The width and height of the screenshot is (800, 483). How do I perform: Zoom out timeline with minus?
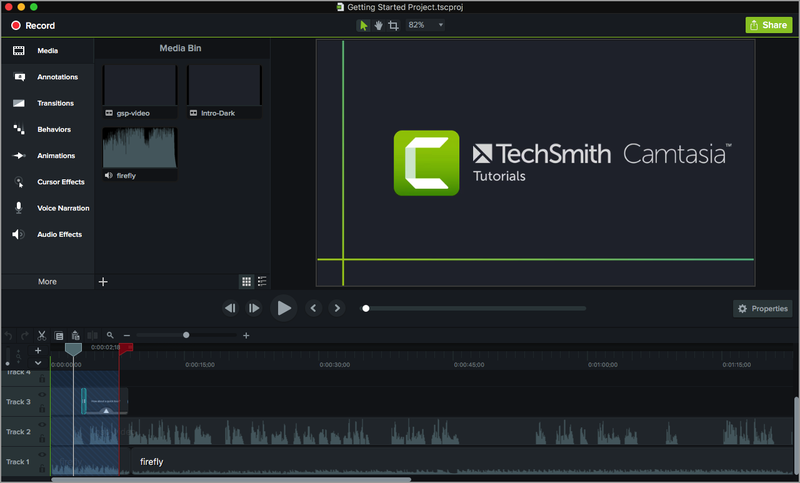127,336
